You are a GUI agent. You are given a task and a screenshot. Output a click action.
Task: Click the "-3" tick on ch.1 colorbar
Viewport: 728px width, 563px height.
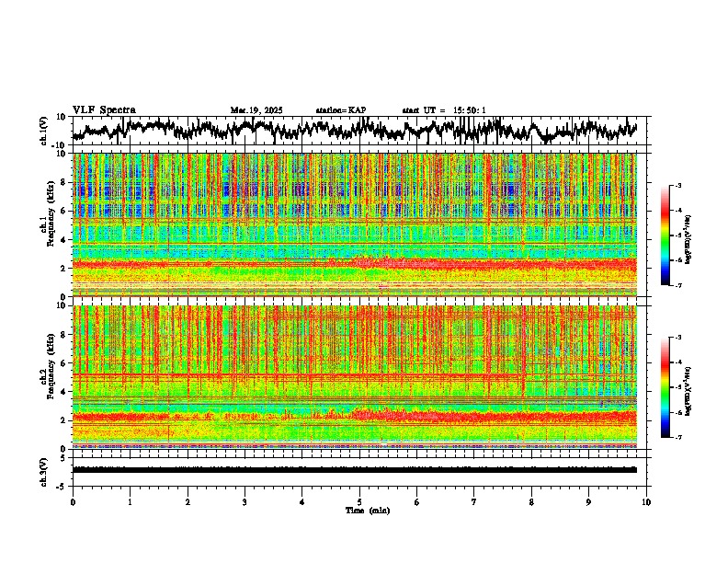pyautogui.click(x=677, y=185)
